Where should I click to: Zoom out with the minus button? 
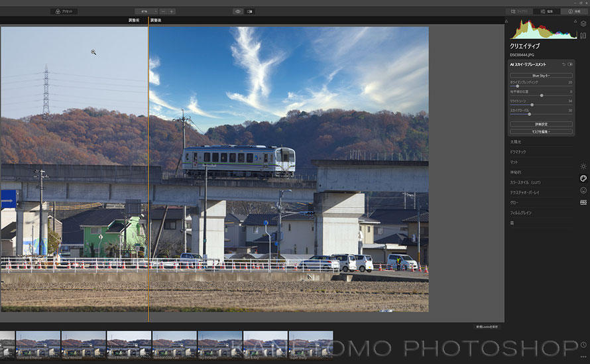pos(163,12)
